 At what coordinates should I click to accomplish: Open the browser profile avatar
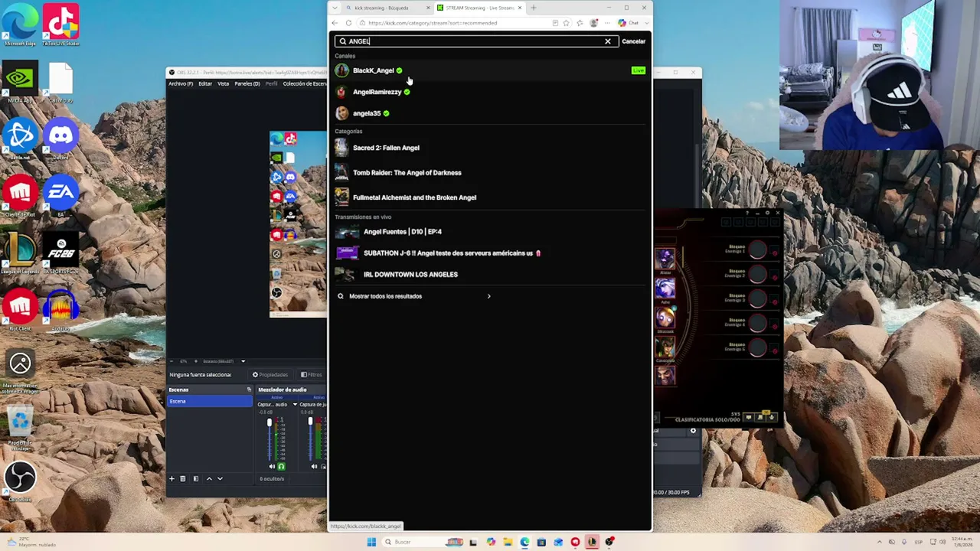[x=593, y=23]
